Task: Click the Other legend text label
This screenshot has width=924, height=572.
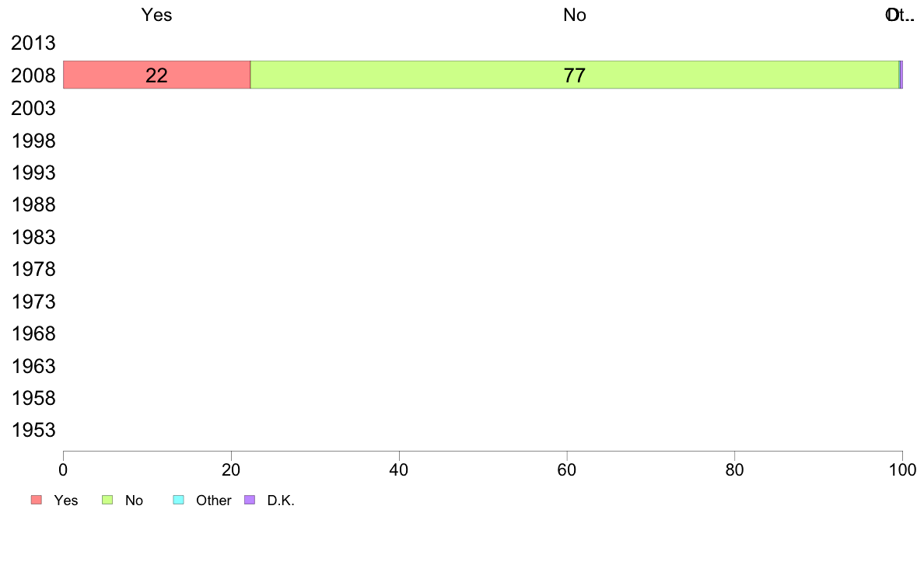Action: coord(213,500)
